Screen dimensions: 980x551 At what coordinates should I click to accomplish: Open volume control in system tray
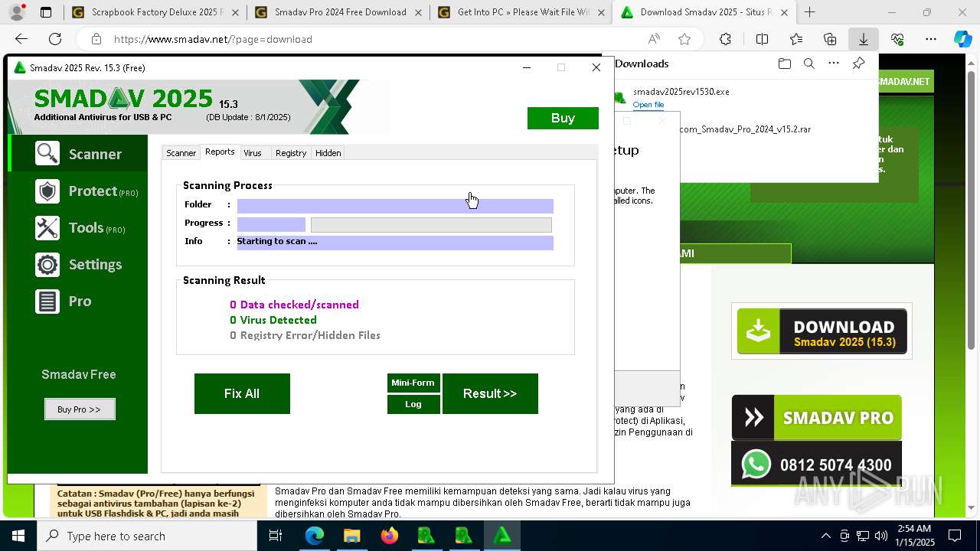(881, 536)
